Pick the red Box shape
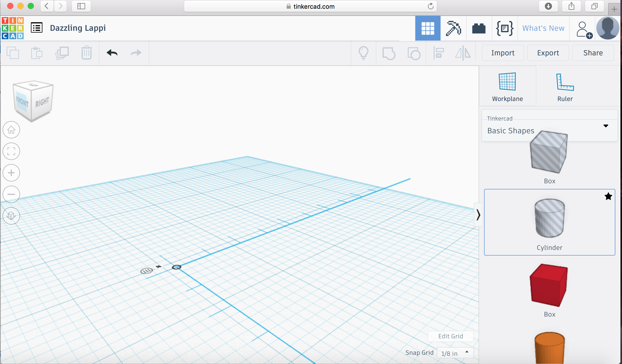Image resolution: width=622 pixels, height=364 pixels. tap(549, 285)
